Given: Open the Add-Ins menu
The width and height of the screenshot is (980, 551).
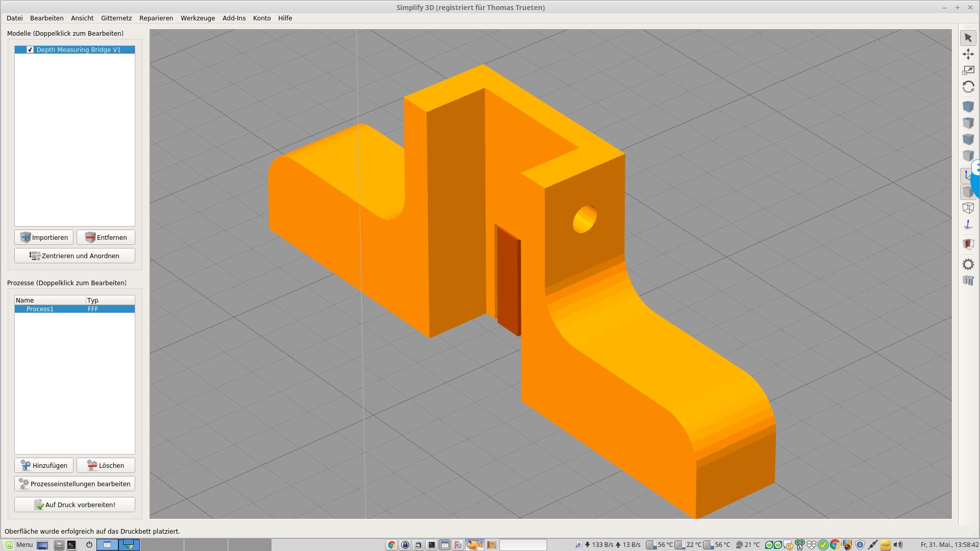Looking at the screenshot, I should [x=234, y=18].
